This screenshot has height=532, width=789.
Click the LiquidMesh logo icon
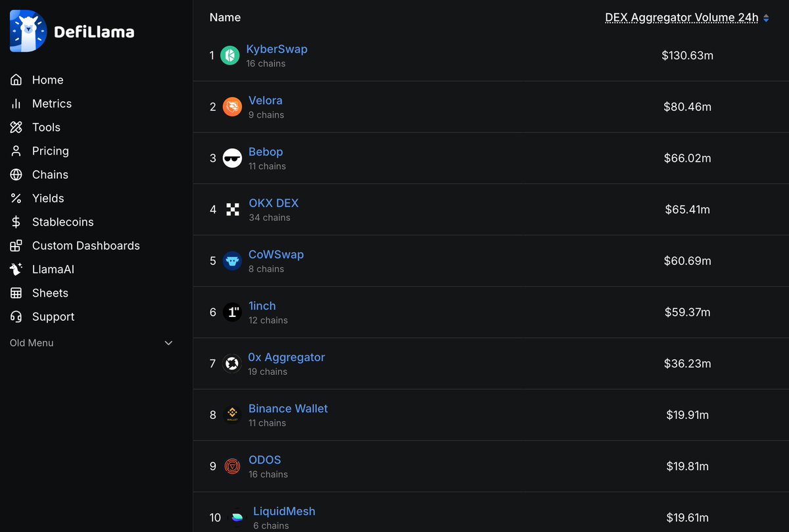[237, 518]
